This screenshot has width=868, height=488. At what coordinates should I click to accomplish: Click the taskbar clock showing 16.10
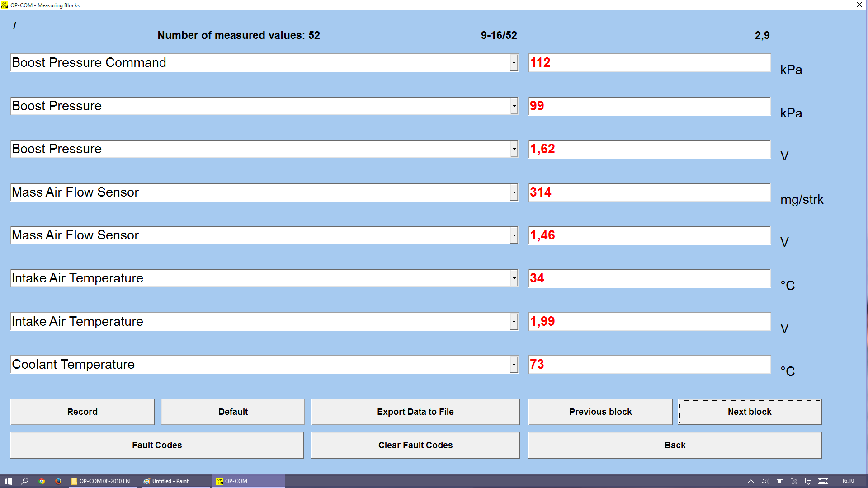pyautogui.click(x=848, y=481)
